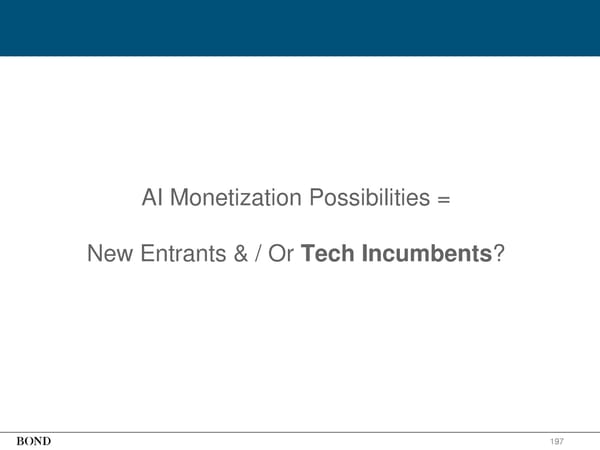Click the word "Monetization"
The height and width of the screenshot is (450, 600).
(236, 200)
